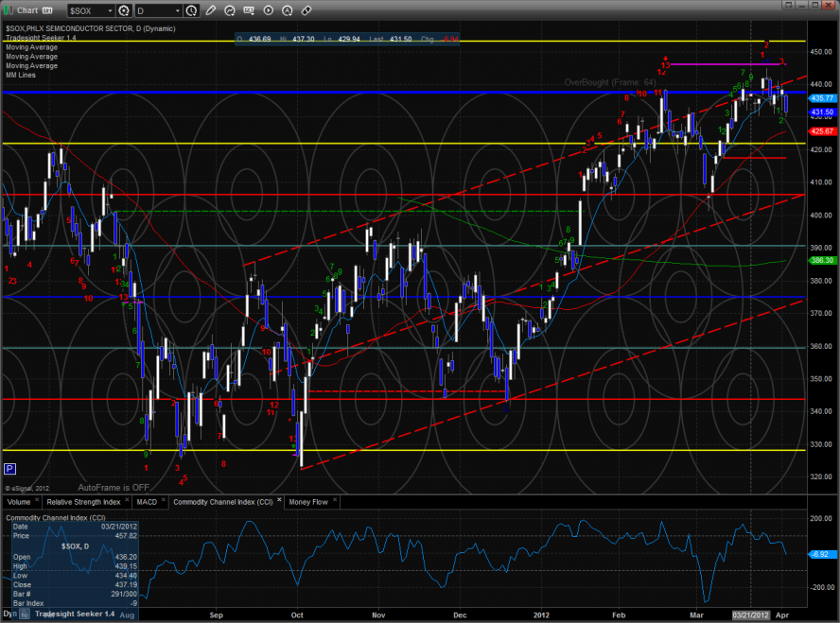This screenshot has width=840, height=623.
Task: Switch to the MACD tab
Action: click(147, 501)
